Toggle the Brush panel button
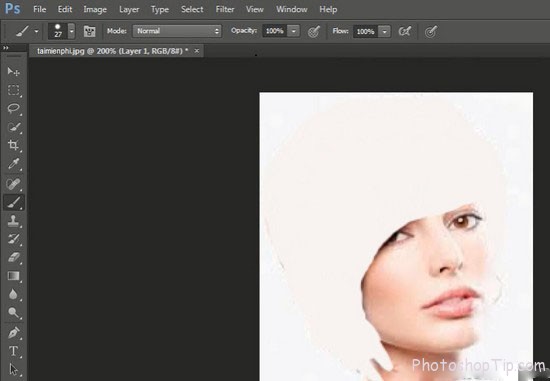This screenshot has width=550, height=381. (89, 31)
